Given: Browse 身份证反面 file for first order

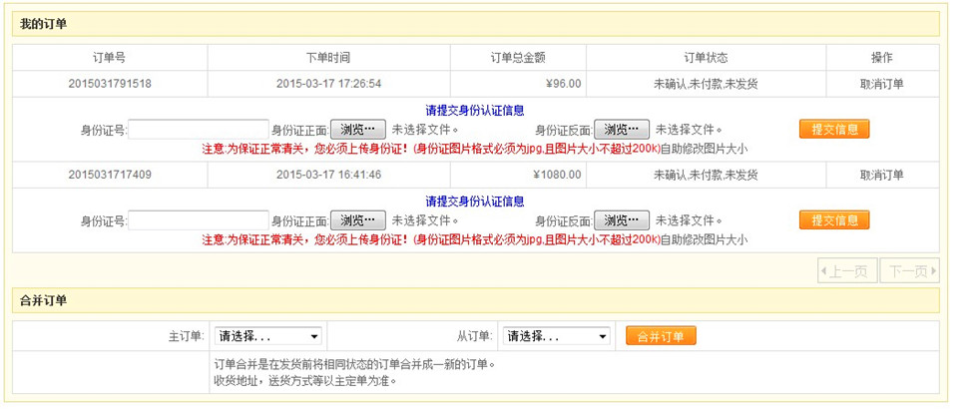Looking at the screenshot, I should [x=621, y=130].
